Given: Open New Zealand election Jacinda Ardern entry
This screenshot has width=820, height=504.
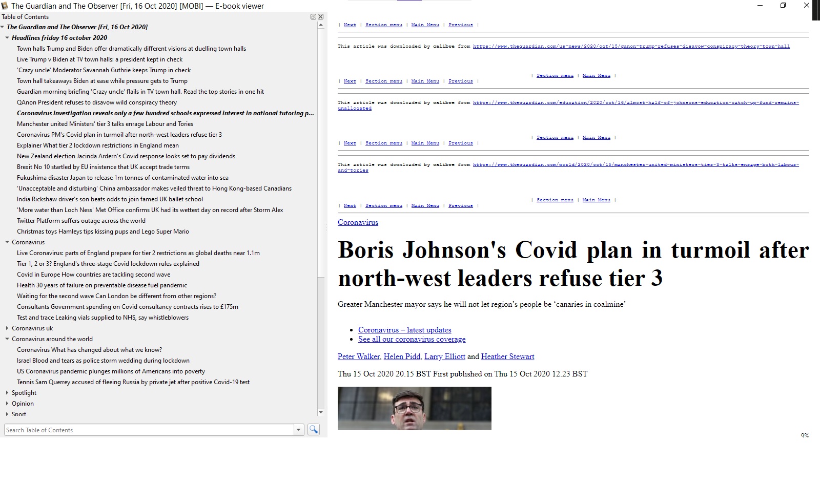Looking at the screenshot, I should pos(126,156).
